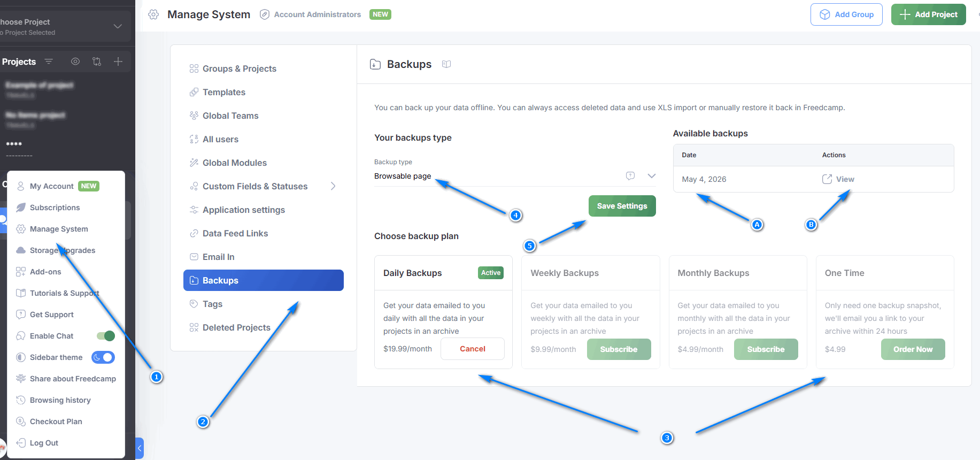Click the Add Group button

[847, 14]
